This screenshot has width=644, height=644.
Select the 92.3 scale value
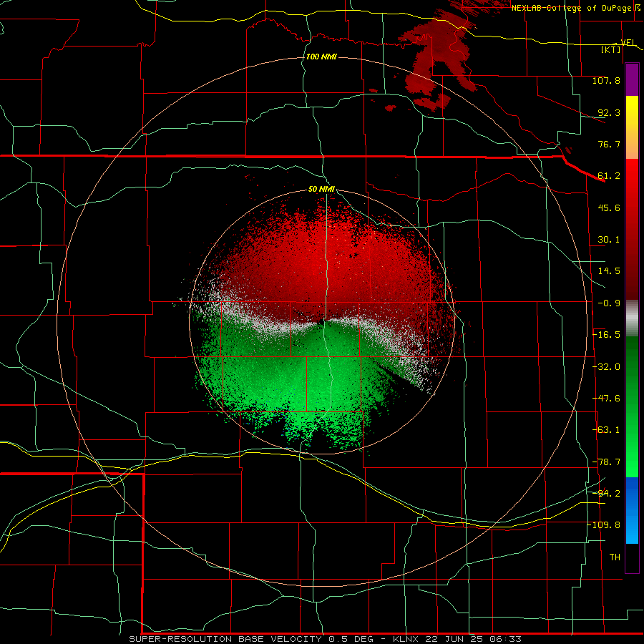click(x=609, y=112)
